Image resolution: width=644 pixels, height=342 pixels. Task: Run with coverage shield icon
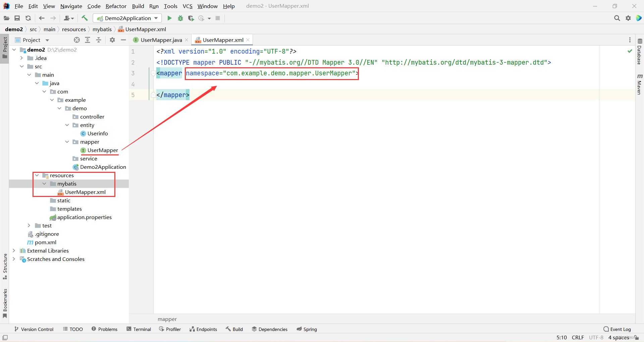coord(191,18)
